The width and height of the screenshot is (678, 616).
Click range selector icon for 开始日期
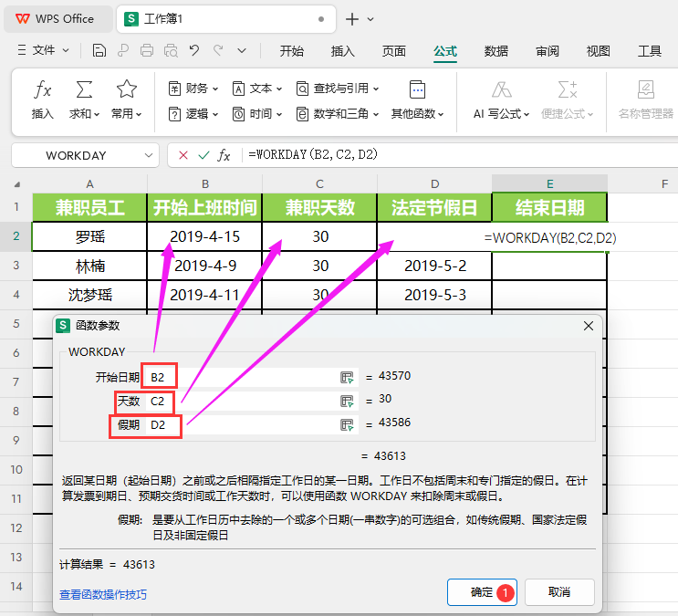coord(348,378)
